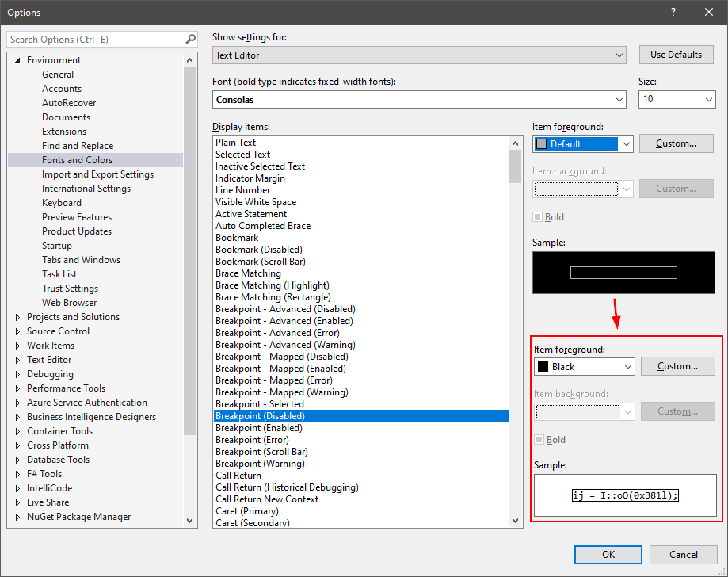Select Tabs and Windows option

pos(82,260)
